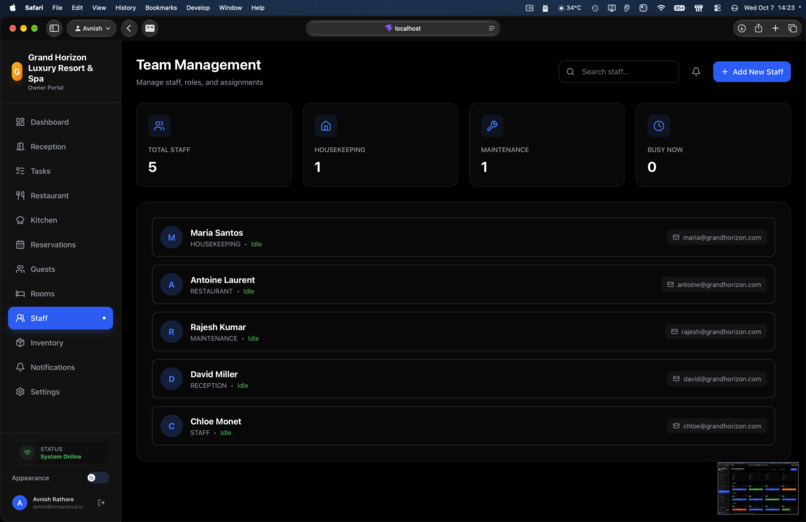Open the Develop menu
This screenshot has width=806, height=522.
click(198, 8)
